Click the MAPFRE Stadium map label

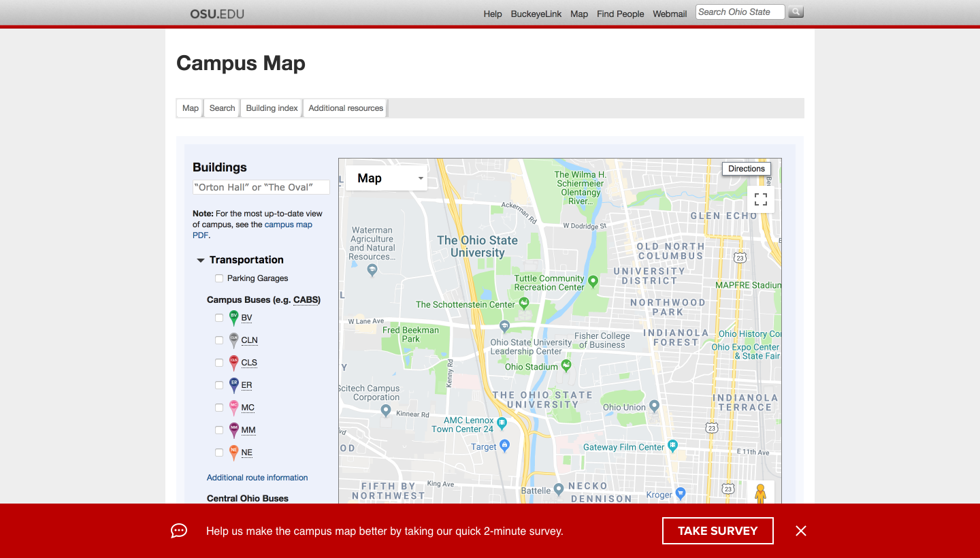click(748, 285)
